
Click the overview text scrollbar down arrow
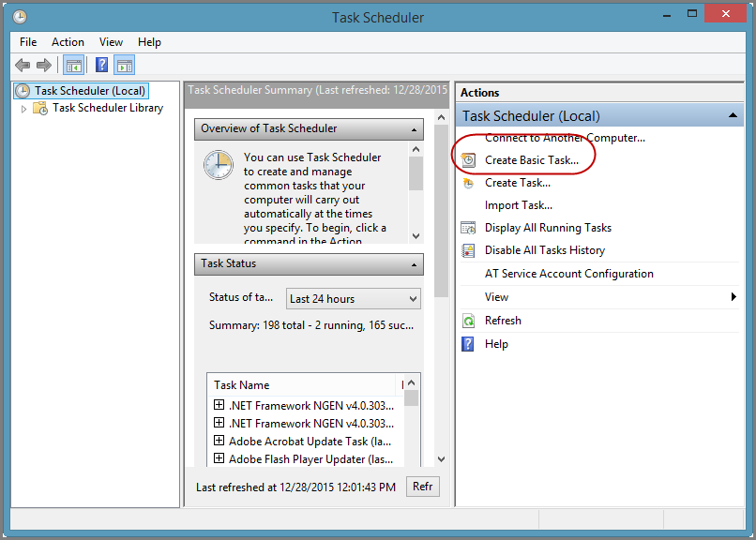[416, 236]
